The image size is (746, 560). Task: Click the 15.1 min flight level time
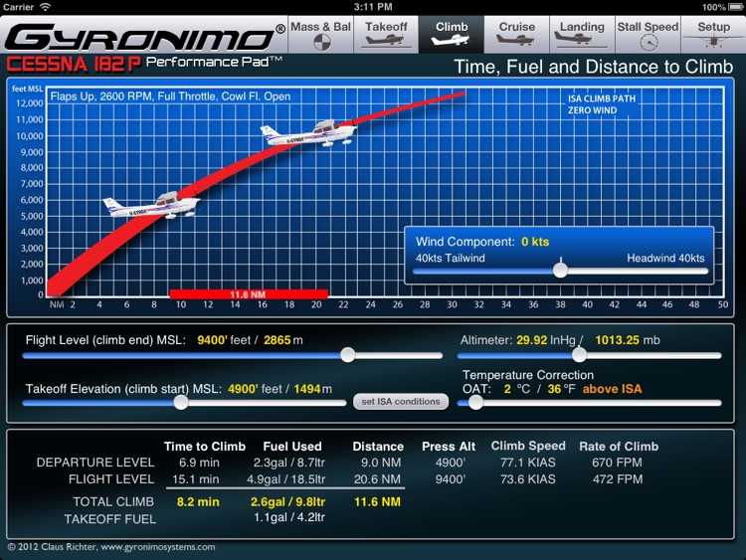coord(196,479)
